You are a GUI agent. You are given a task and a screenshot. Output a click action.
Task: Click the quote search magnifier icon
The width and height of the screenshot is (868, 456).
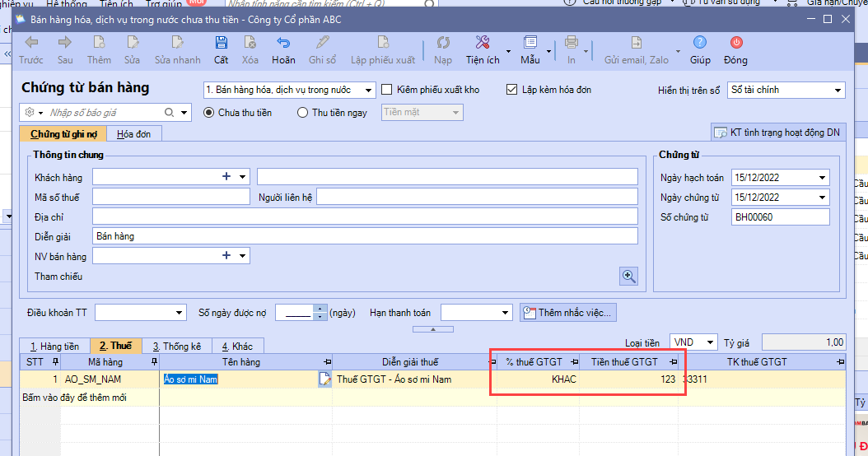click(170, 112)
